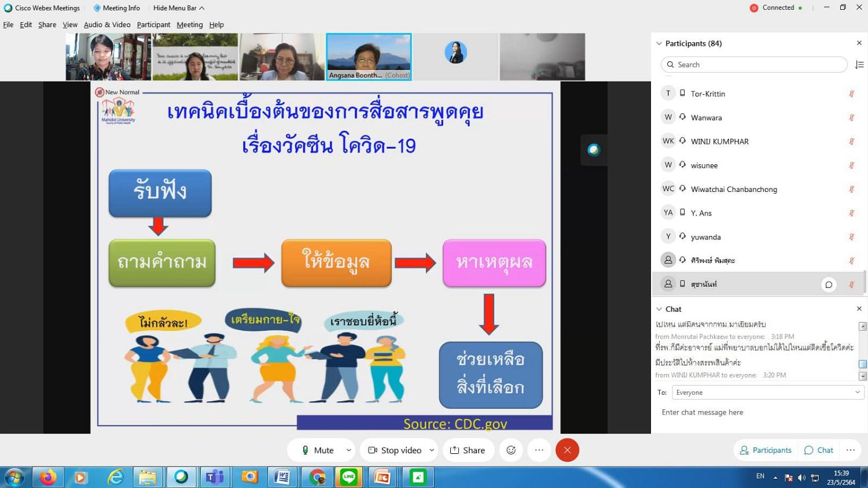Image resolution: width=868 pixels, height=488 pixels.
Task: Open the Participant menu
Action: 153,25
